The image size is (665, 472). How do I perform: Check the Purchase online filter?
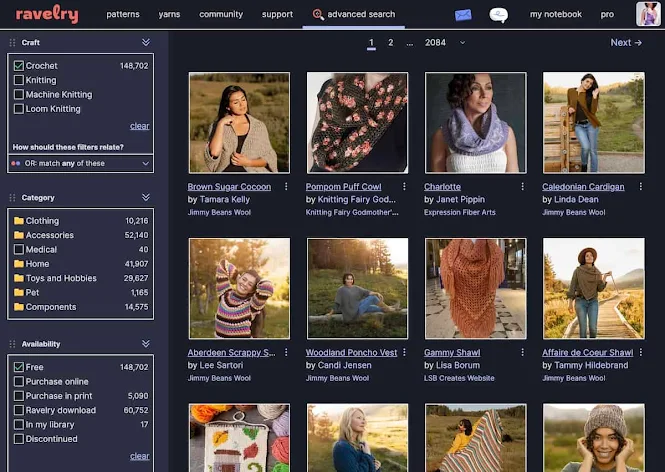[19, 382]
